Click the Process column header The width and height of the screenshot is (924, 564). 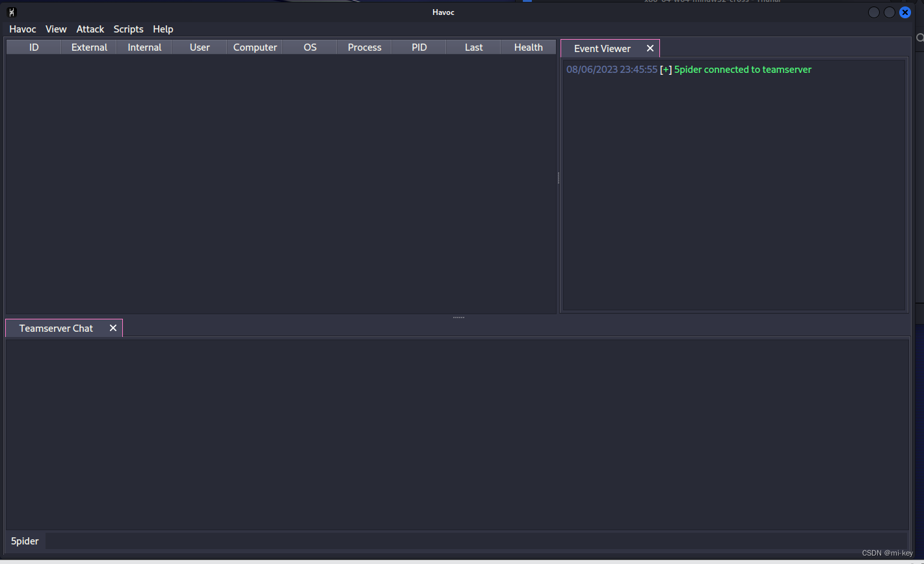pyautogui.click(x=365, y=47)
